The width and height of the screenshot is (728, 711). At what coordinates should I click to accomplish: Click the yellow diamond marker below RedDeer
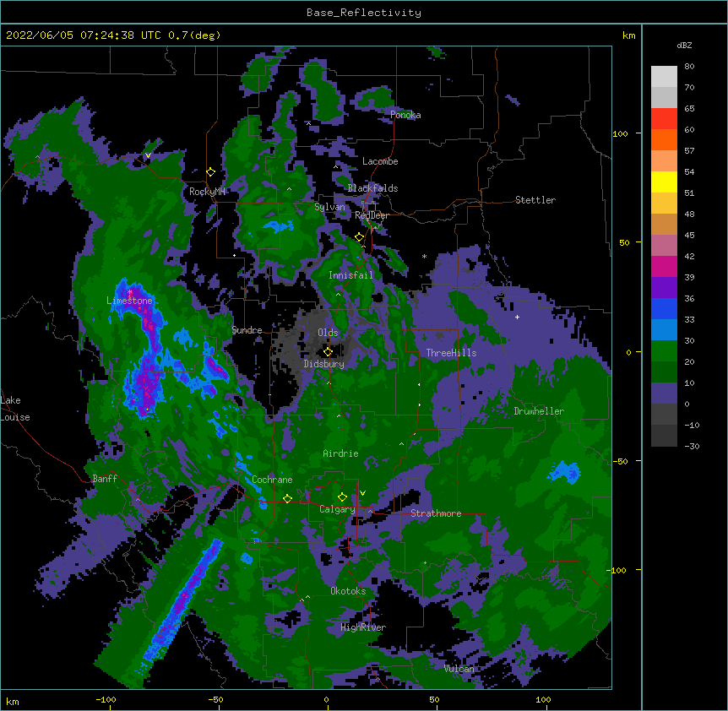[360, 237]
